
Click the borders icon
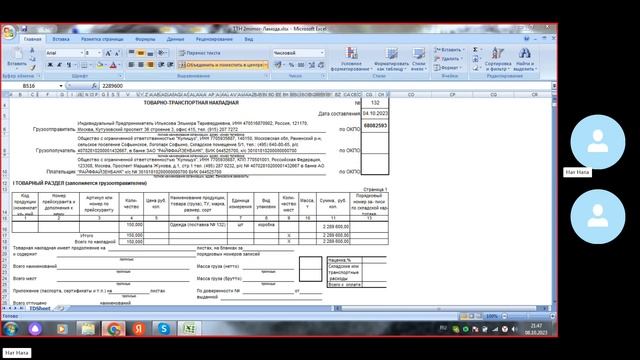(x=84, y=65)
